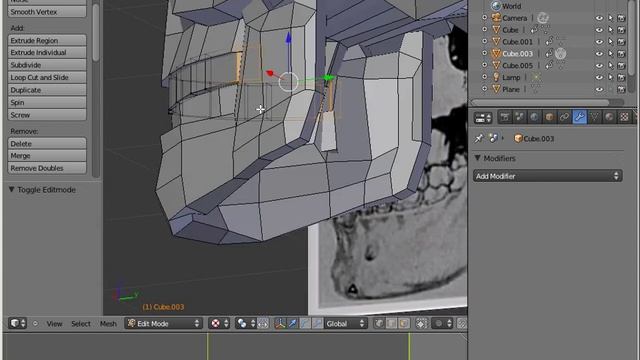This screenshot has width=640, height=360.
Task: Toggle proportional editing button
Action: pyautogui.click(x=442, y=324)
